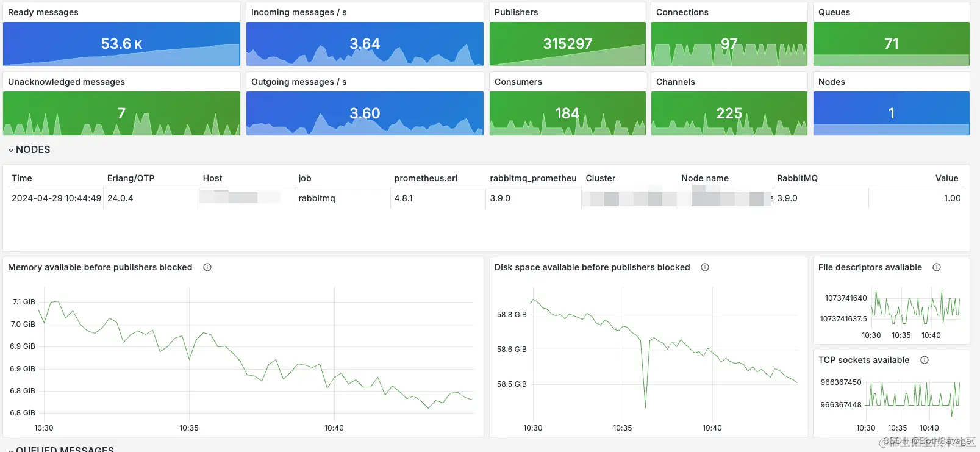Screen dimensions: 980x452
Task: Click the 966367450 axis label in sockets chart
Action: click(x=841, y=382)
